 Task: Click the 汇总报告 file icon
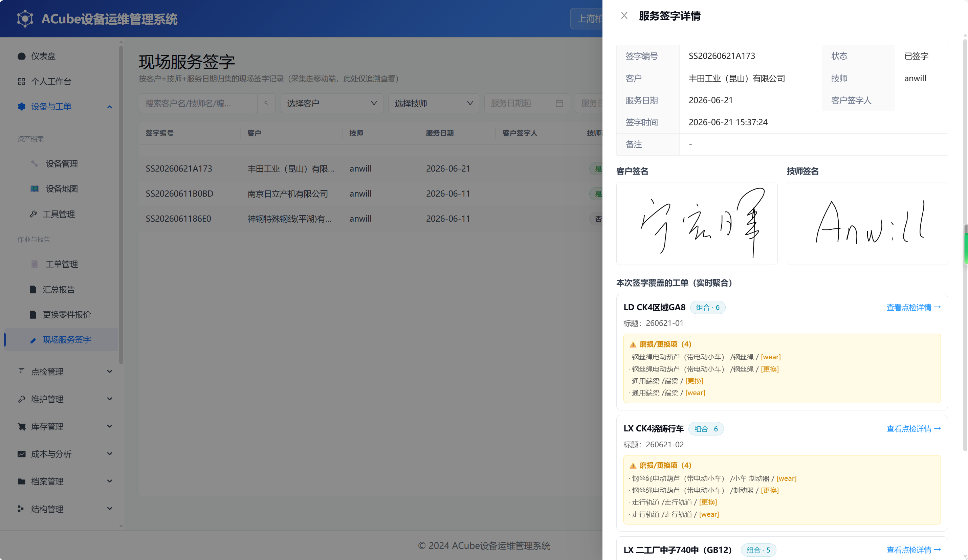34,289
